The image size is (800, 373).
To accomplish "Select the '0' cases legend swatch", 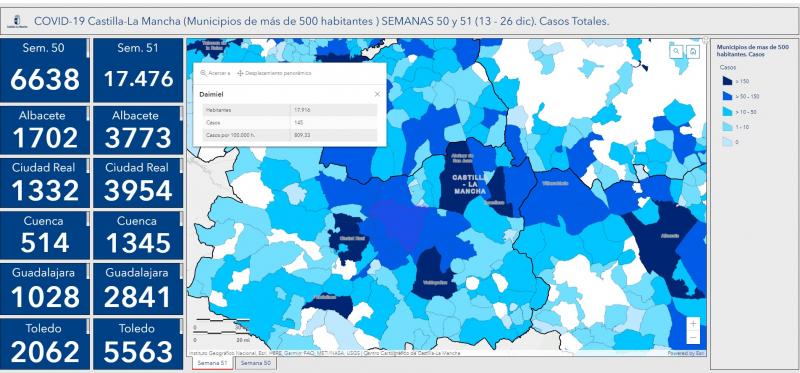I will tap(727, 142).
